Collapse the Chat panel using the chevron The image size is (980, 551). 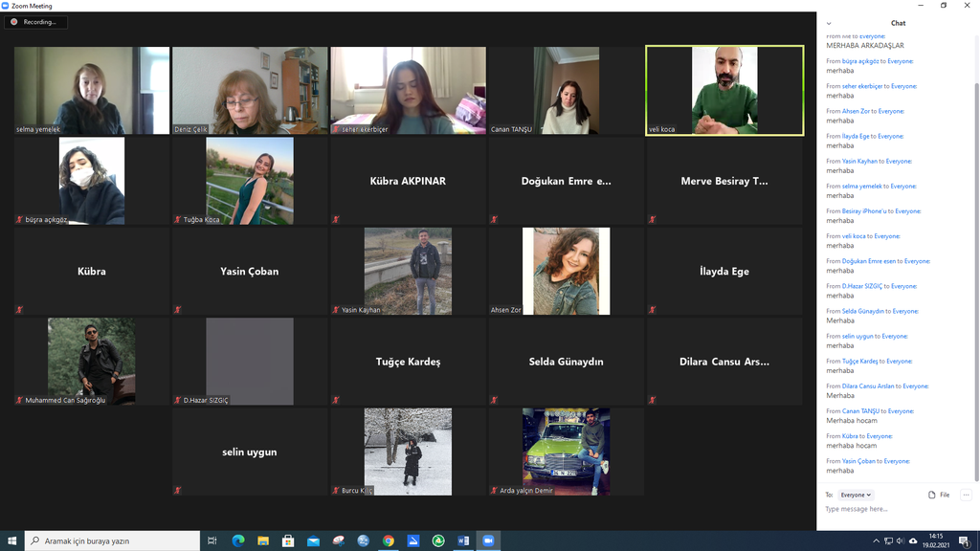pyautogui.click(x=829, y=23)
